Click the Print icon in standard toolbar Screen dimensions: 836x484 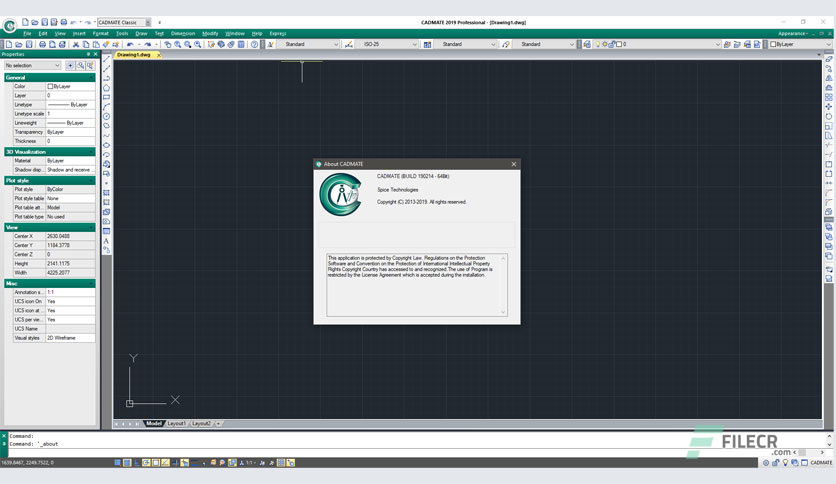click(x=42, y=44)
